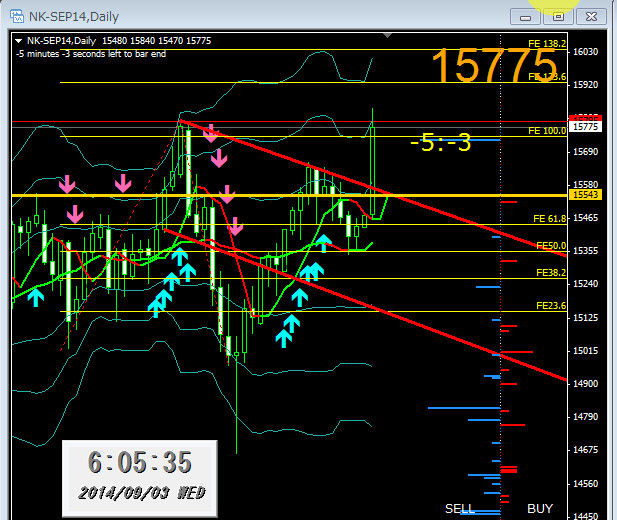Click the white 15775 current price label

point(585,127)
